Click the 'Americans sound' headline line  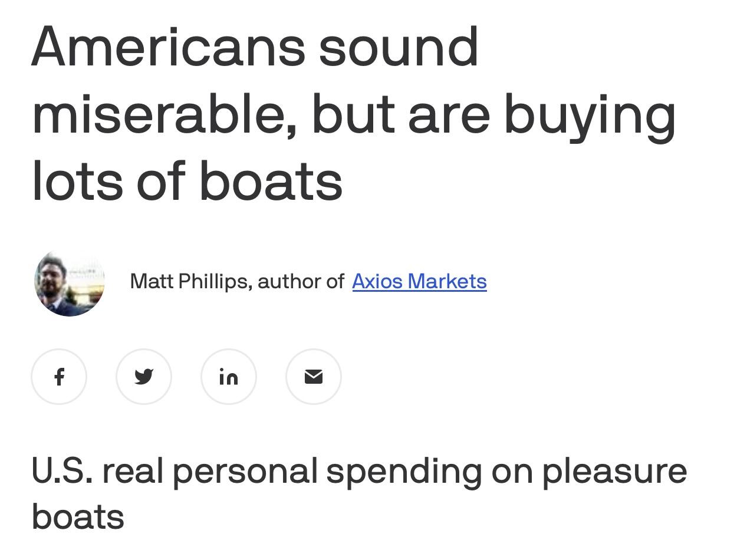[x=255, y=47]
